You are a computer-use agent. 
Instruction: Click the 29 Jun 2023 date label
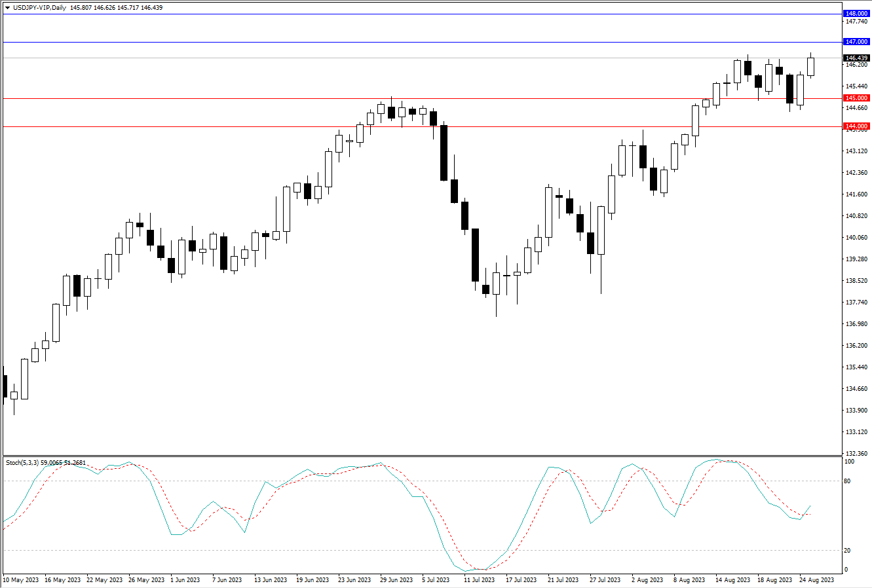[x=396, y=580]
